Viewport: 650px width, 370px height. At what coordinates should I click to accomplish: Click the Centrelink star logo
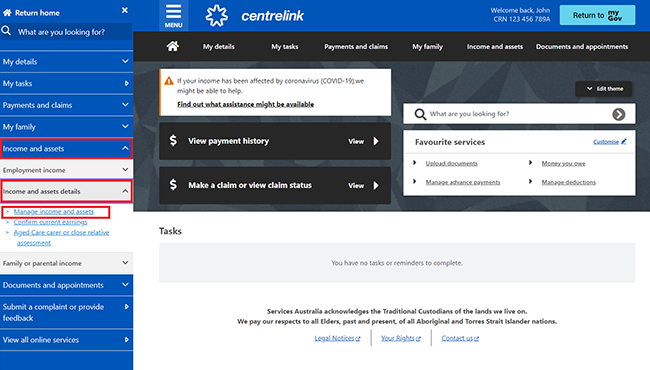(217, 16)
